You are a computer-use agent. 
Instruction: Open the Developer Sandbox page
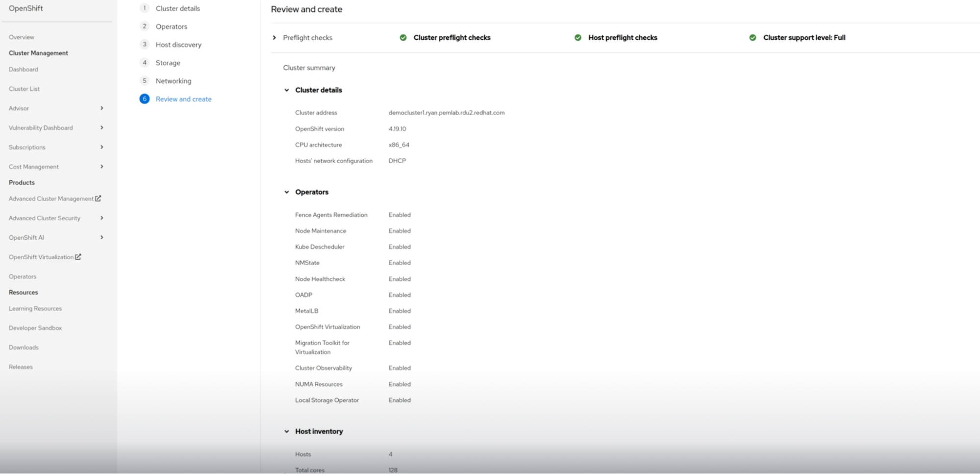tap(35, 327)
